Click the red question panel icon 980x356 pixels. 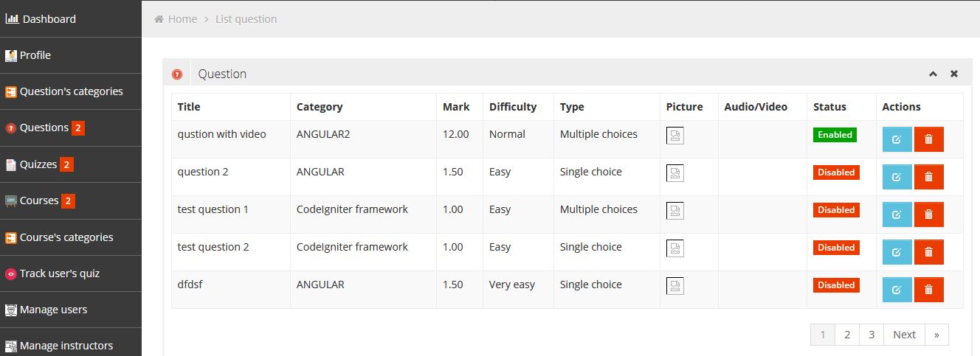177,74
